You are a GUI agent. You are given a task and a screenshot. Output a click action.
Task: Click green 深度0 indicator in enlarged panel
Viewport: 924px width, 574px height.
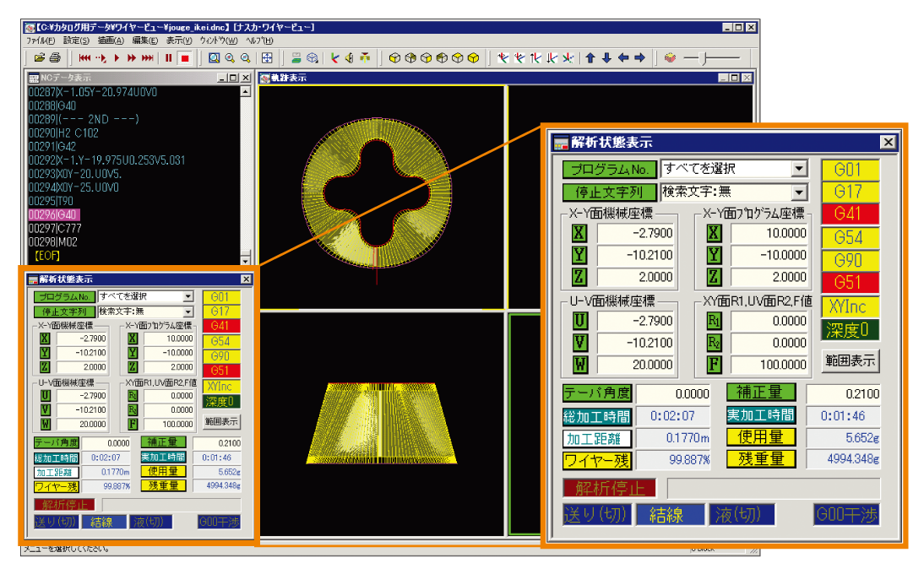(x=850, y=330)
